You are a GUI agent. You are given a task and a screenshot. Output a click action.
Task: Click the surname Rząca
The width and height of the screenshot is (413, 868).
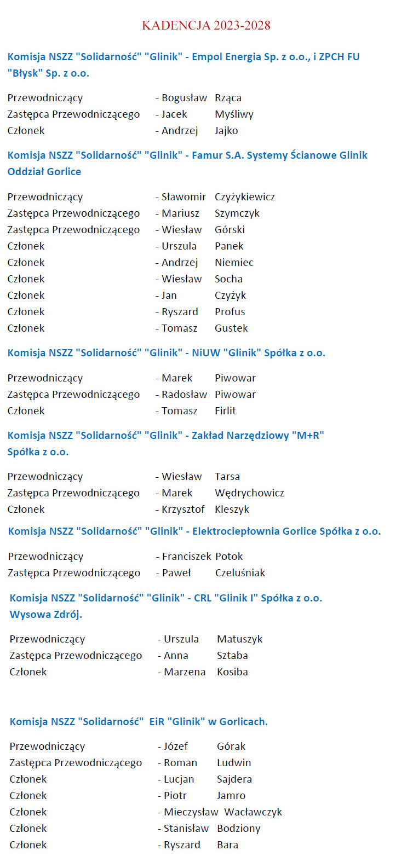[228, 98]
